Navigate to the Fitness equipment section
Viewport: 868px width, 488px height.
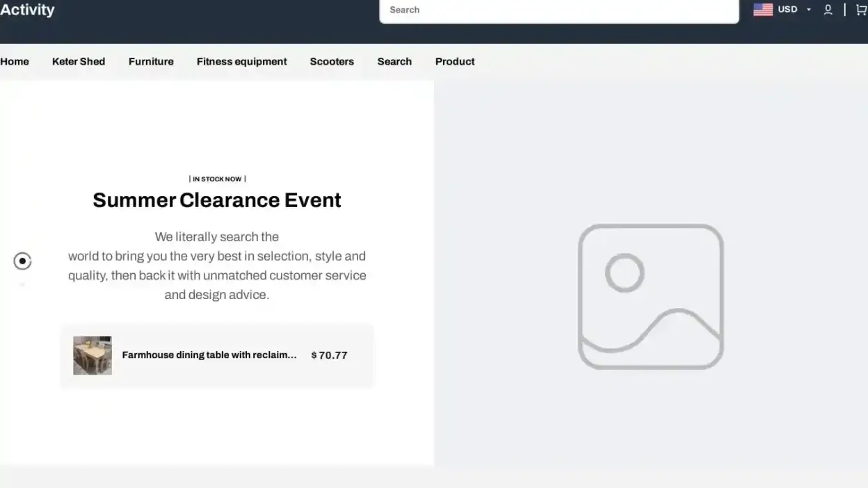pyautogui.click(x=241, y=61)
